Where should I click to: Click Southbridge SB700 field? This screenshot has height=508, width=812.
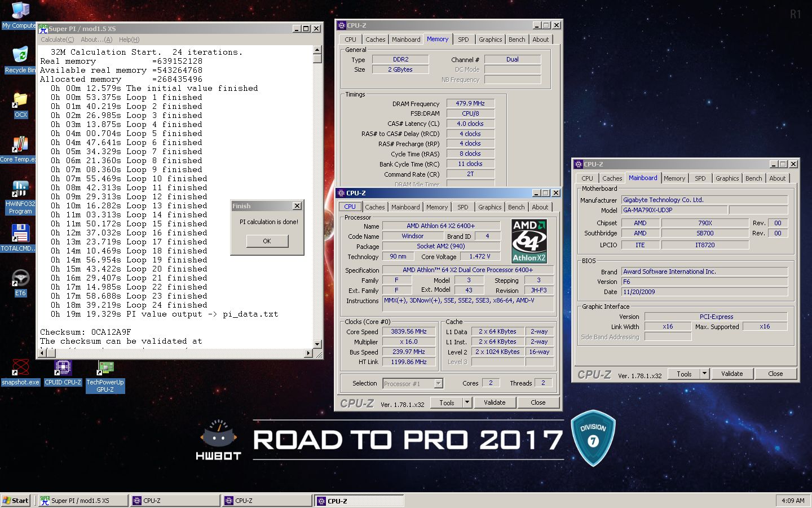point(705,233)
